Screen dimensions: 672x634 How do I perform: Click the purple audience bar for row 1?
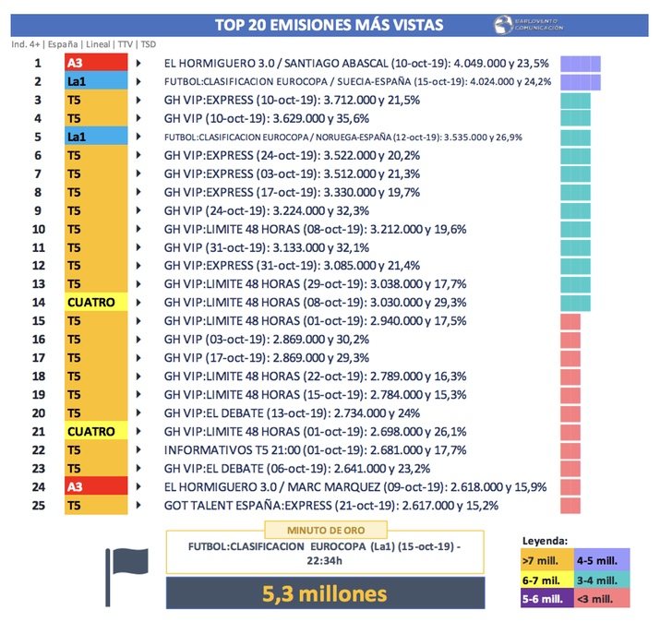[581, 64]
